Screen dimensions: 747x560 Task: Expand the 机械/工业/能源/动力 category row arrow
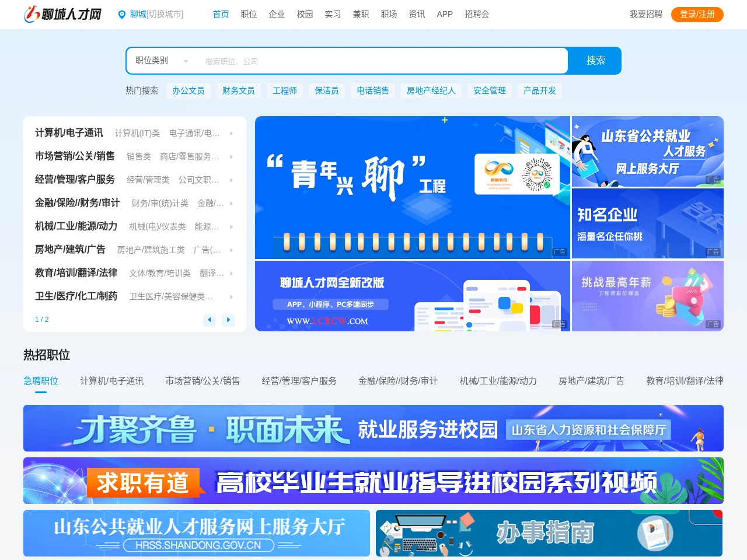[x=232, y=227]
